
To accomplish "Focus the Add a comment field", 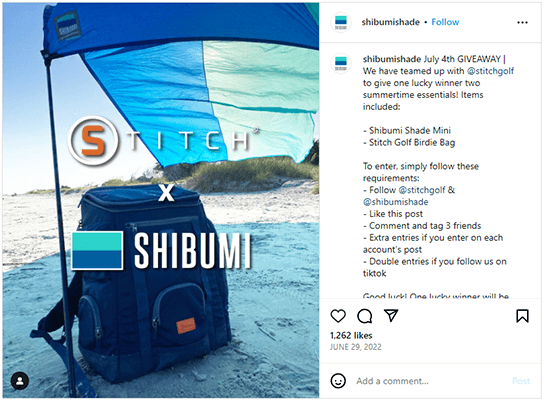I will click(429, 381).
